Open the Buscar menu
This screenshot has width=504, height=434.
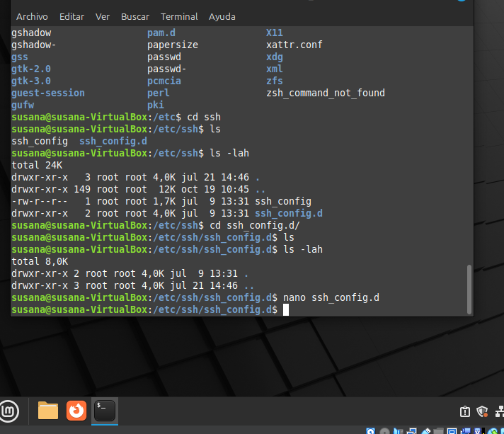coord(135,17)
